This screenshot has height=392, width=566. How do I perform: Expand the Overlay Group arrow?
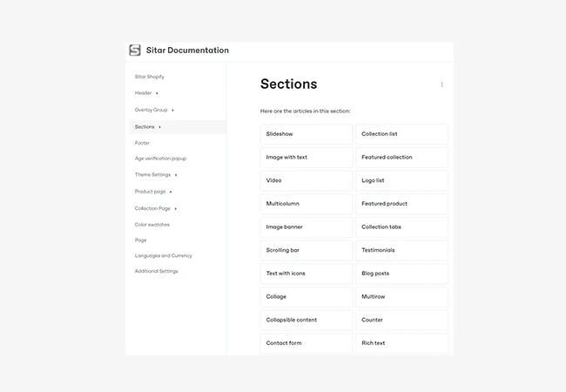[172, 110]
